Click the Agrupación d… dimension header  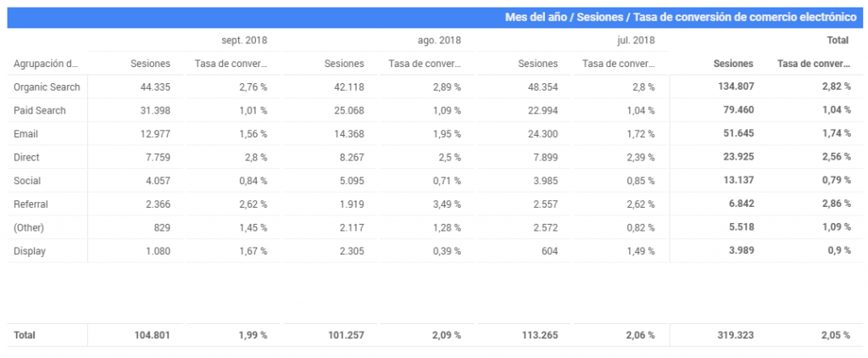(x=46, y=64)
